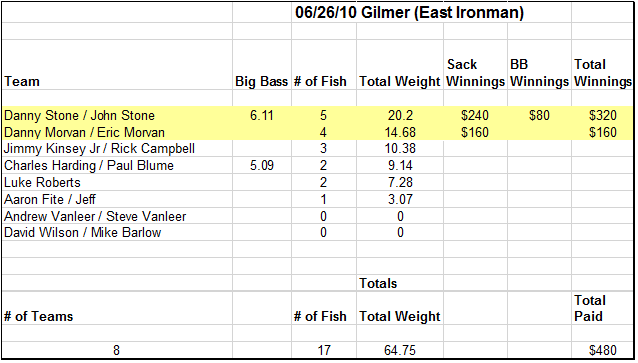Screen dimensions: 638x363
Task: Select the title cell 06/26/10 Gilmer (East Ironman)
Action: click(x=409, y=13)
